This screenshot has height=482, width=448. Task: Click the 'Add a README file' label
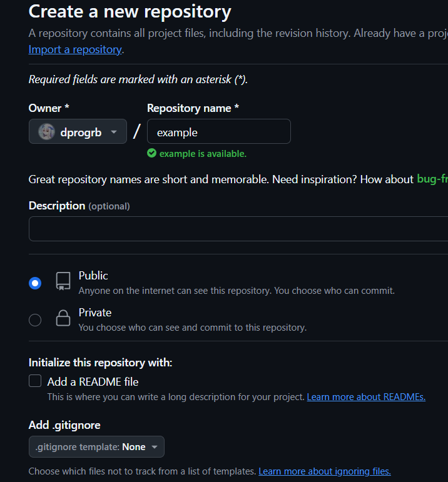click(x=93, y=382)
